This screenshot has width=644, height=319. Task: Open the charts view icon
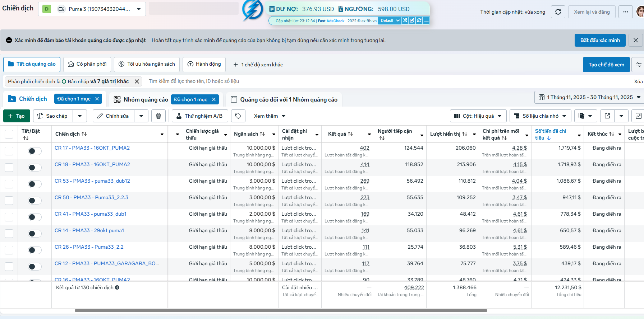pos(638,116)
